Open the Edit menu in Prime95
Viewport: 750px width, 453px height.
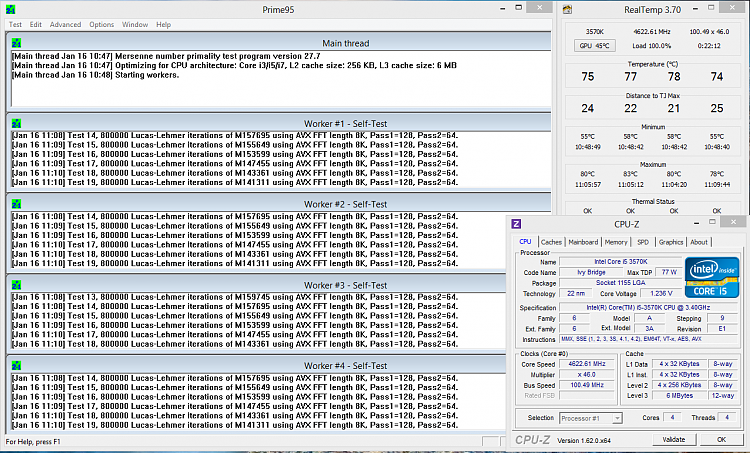point(36,24)
